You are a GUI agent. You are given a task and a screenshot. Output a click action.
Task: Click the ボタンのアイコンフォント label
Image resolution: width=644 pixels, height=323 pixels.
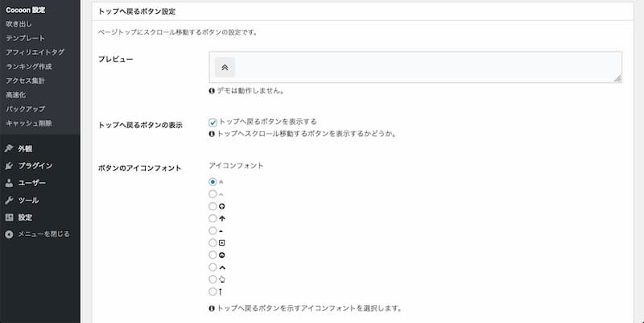[x=139, y=168]
